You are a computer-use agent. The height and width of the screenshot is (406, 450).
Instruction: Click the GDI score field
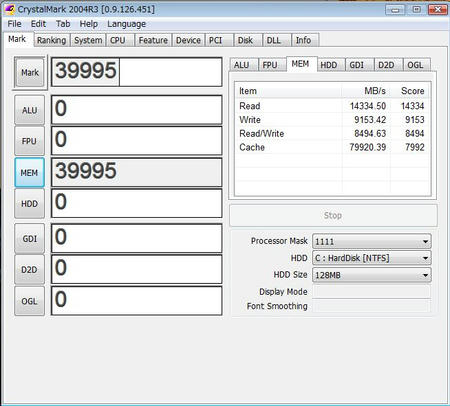[x=137, y=238]
